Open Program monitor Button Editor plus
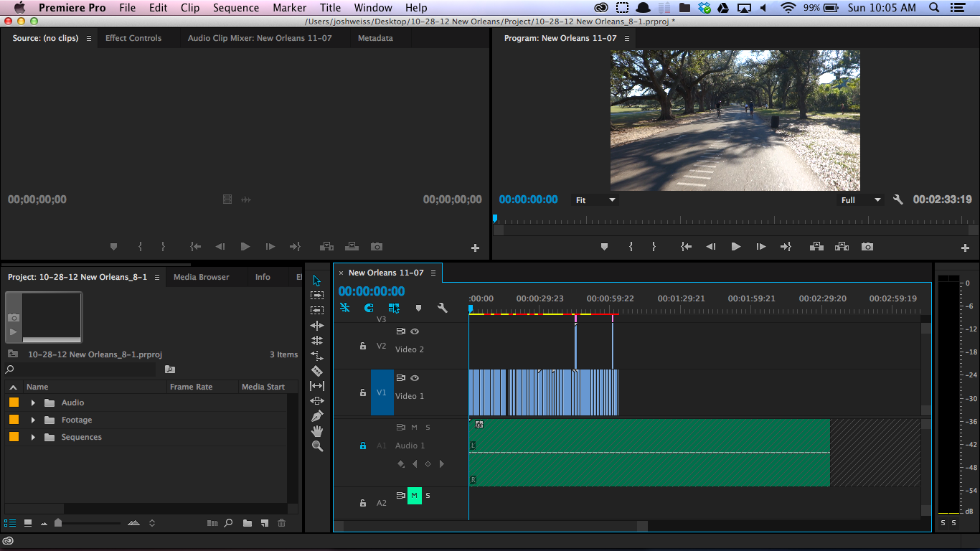 965,248
